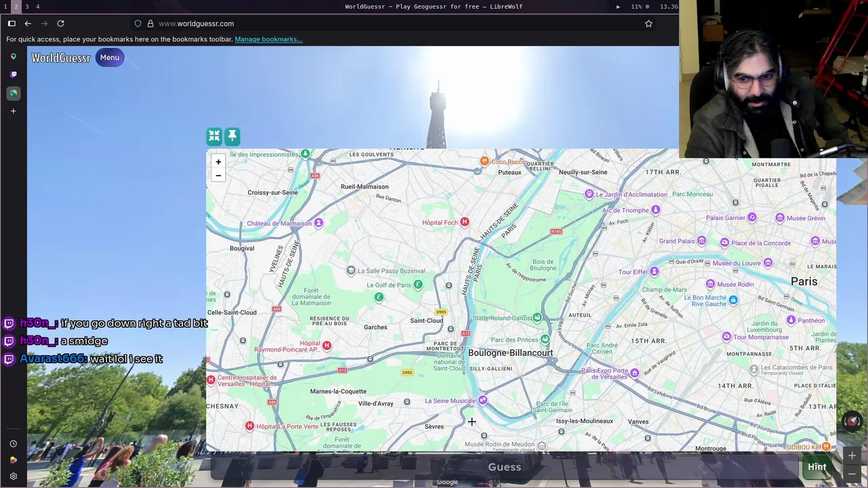The width and height of the screenshot is (868, 488).
Task: Click the Place de la Concorde marker
Action: 724,243
